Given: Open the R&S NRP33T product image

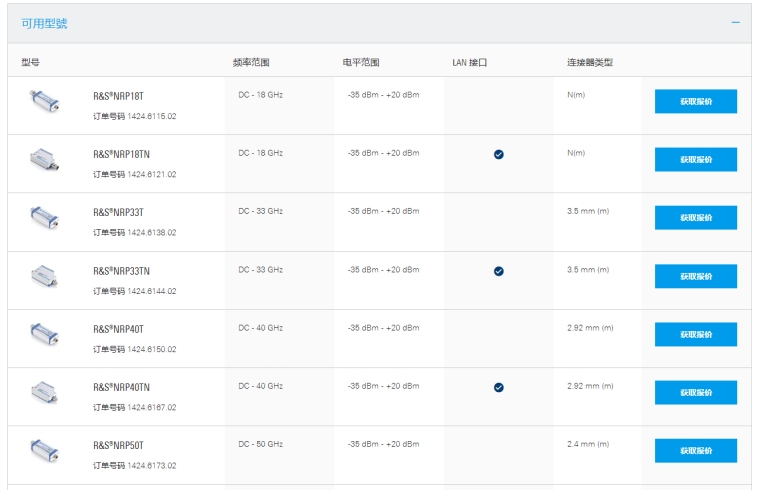Looking at the screenshot, I should coord(45,216).
